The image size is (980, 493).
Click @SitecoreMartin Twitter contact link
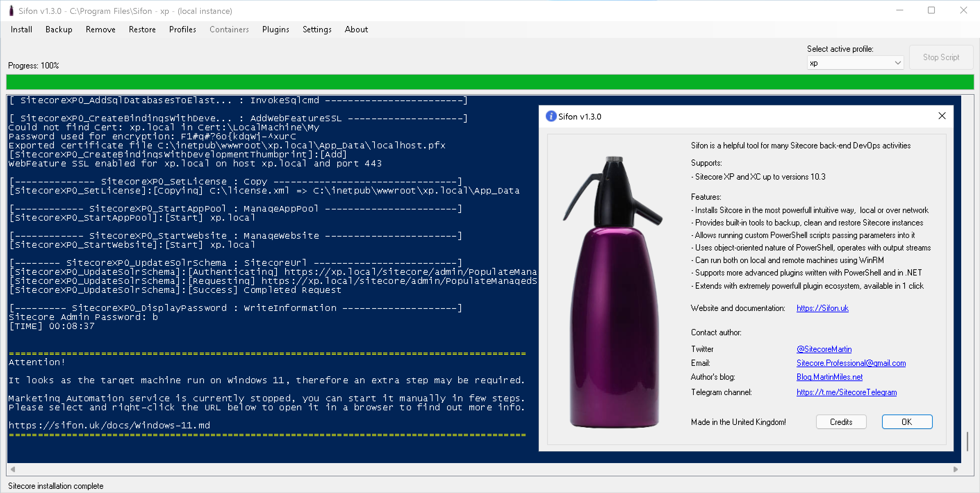823,348
